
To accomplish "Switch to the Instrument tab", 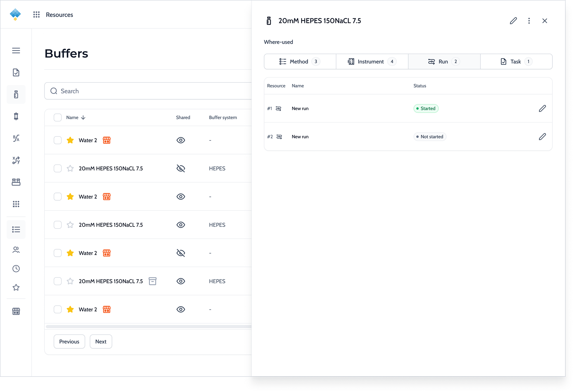I will 372,61.
